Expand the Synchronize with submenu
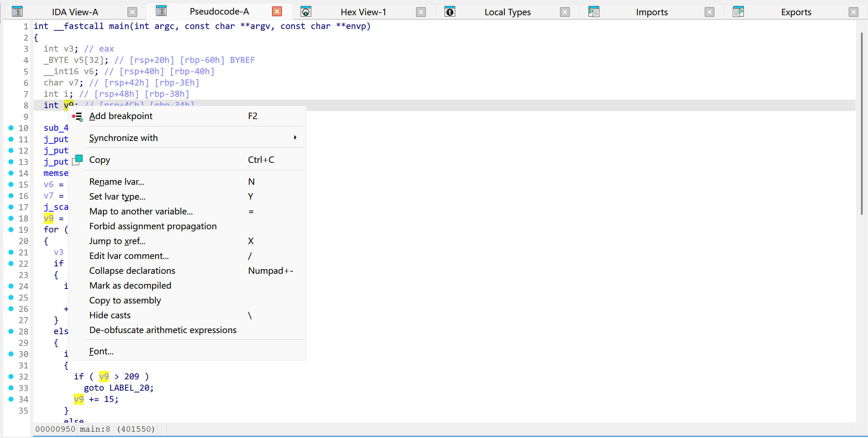Viewport: 868px width, 438px height. click(x=123, y=138)
